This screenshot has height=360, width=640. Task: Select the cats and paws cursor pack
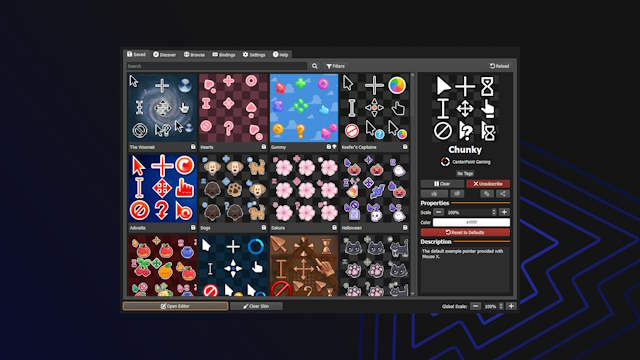click(374, 265)
